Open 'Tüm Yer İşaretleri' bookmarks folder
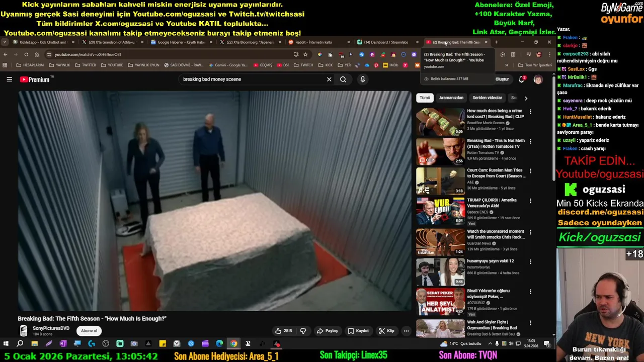The width and height of the screenshot is (644, 362). pyautogui.click(x=535, y=65)
